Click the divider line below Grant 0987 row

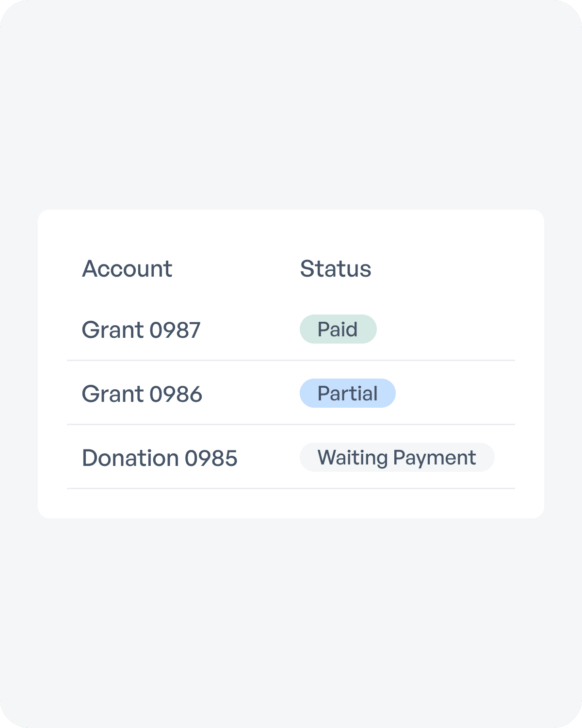[x=291, y=361]
